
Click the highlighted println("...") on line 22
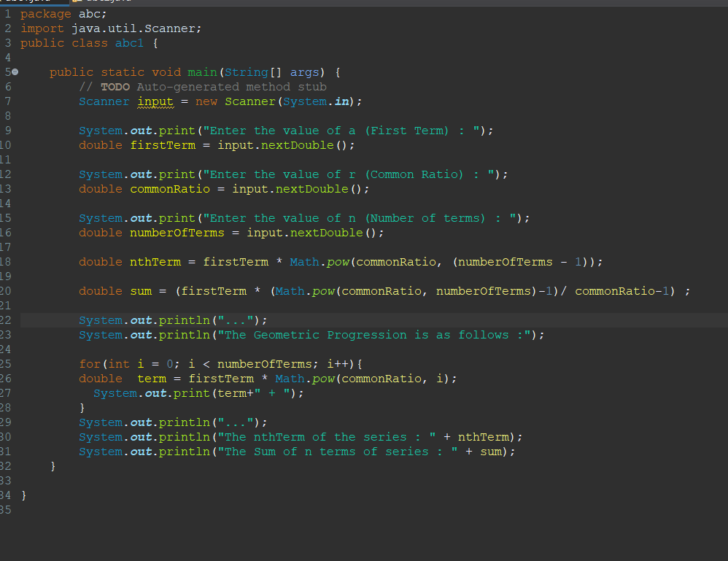(173, 320)
